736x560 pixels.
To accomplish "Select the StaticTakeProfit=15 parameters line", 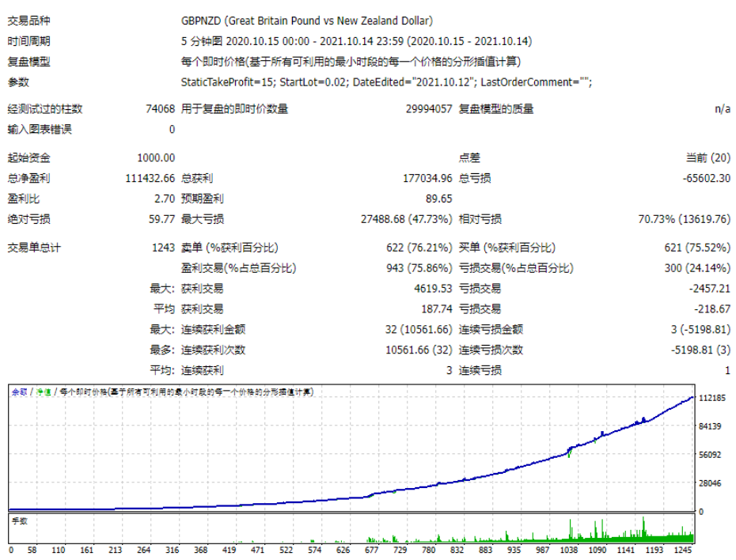I will click(x=386, y=82).
